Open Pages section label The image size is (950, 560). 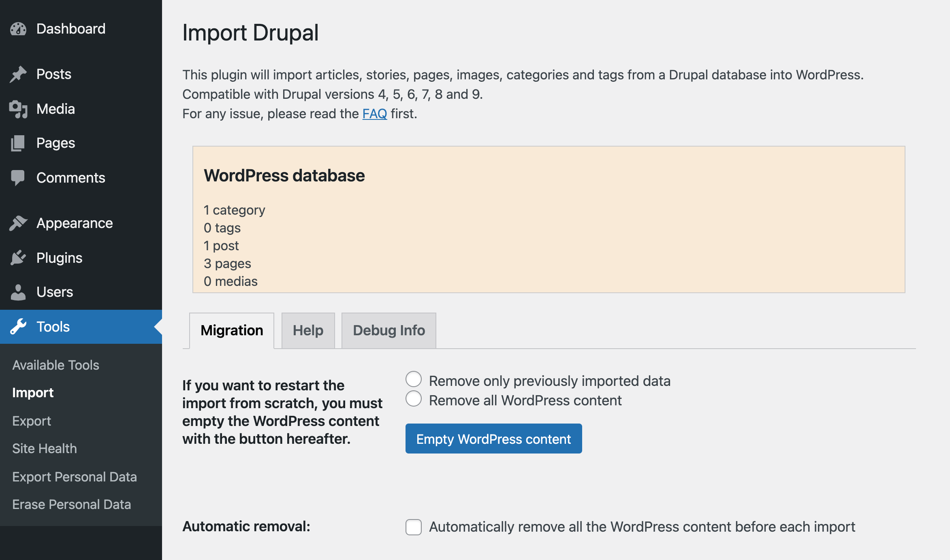tap(56, 143)
